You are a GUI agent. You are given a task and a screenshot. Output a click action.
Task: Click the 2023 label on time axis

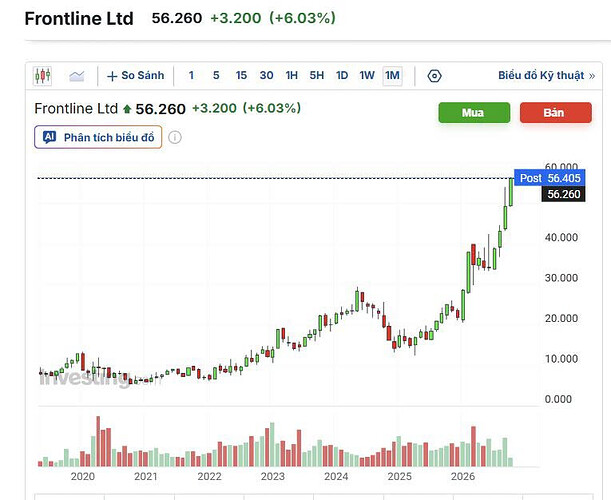pyautogui.click(x=273, y=476)
